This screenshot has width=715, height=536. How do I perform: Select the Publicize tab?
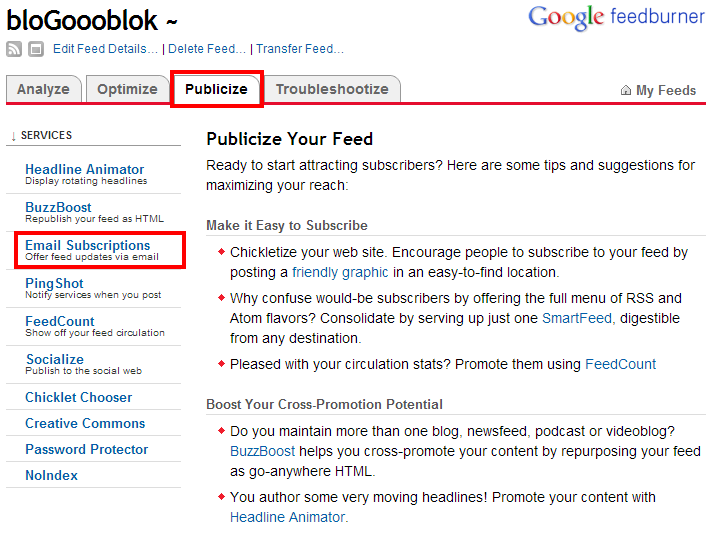coord(217,89)
